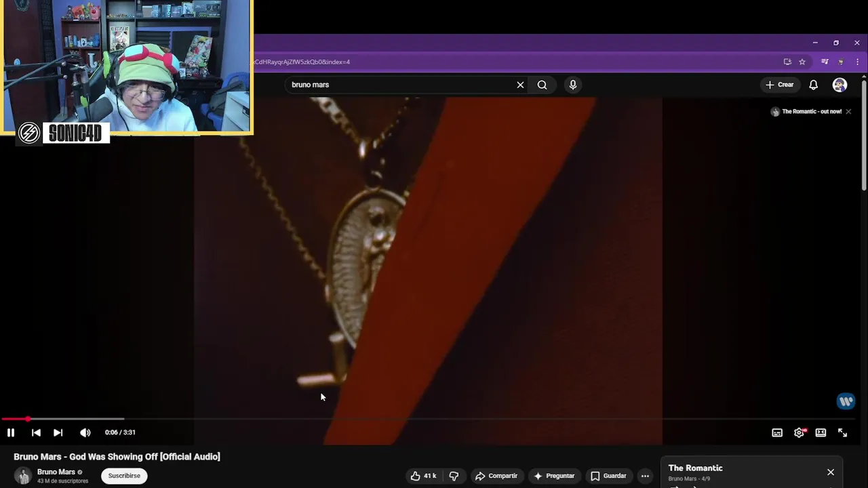Open the Bruno Mars channel name
This screenshot has width=868, height=488.
coord(56,472)
